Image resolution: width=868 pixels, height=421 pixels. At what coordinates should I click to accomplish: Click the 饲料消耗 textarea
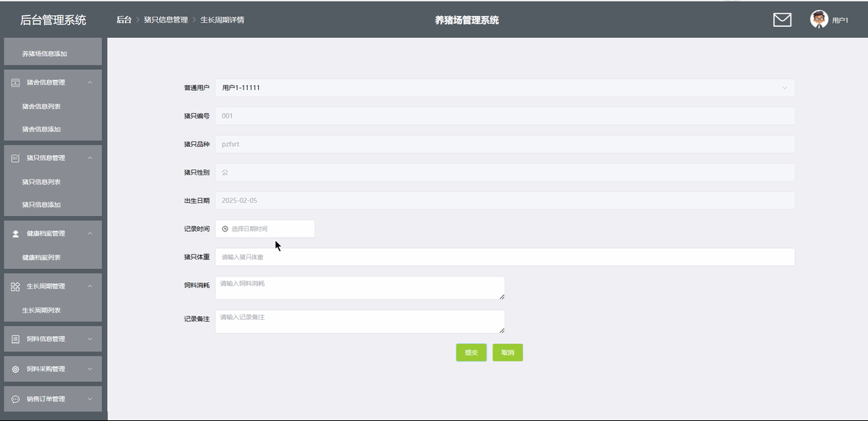360,288
